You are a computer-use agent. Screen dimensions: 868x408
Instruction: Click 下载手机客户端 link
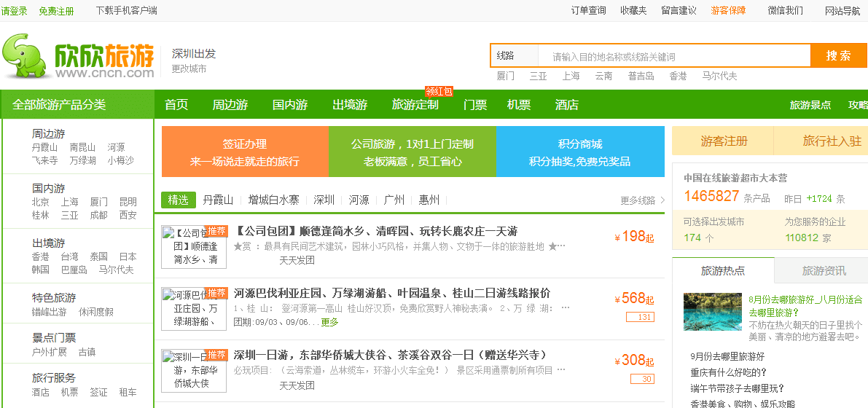(126, 10)
